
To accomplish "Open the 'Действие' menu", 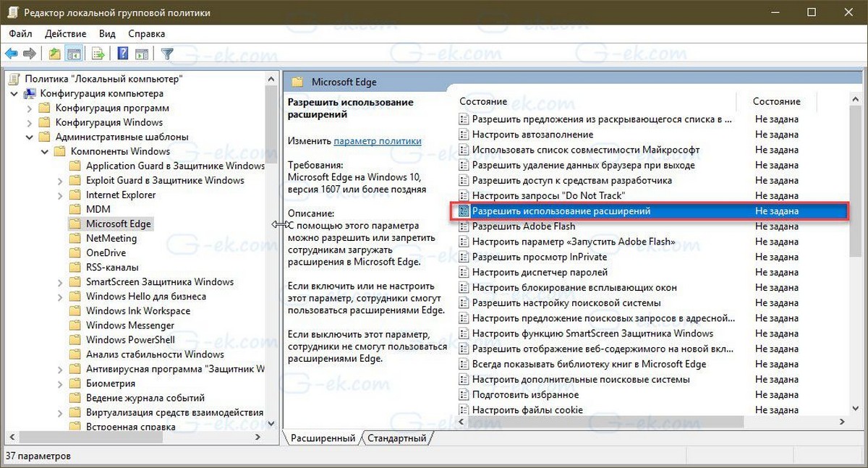I will tap(66, 33).
